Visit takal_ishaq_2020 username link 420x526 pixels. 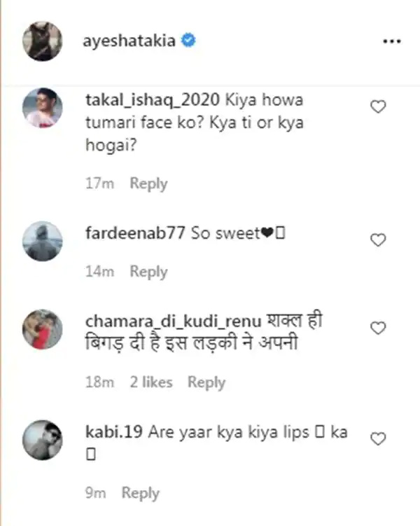tap(153, 100)
